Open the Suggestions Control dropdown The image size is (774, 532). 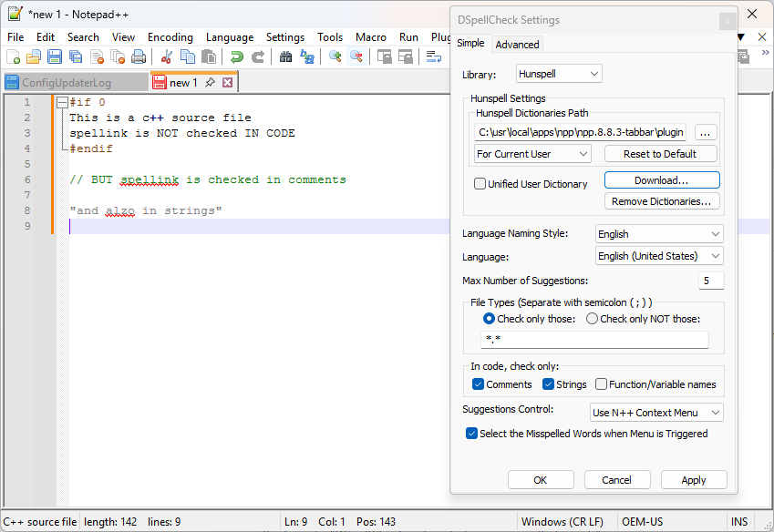656,412
